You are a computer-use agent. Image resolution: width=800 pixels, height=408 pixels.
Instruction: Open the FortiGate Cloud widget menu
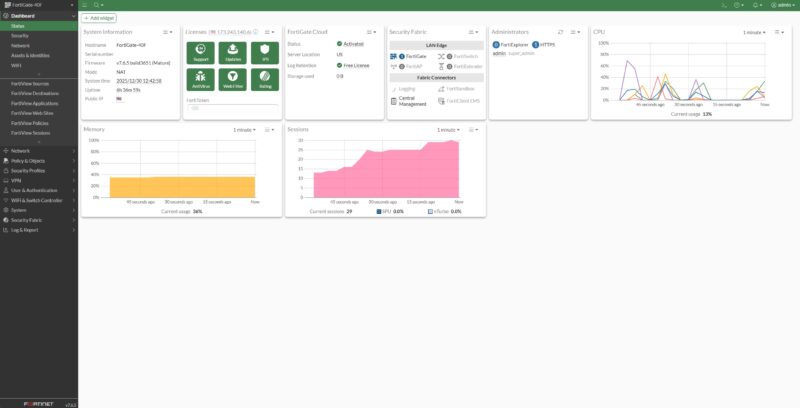[371, 32]
